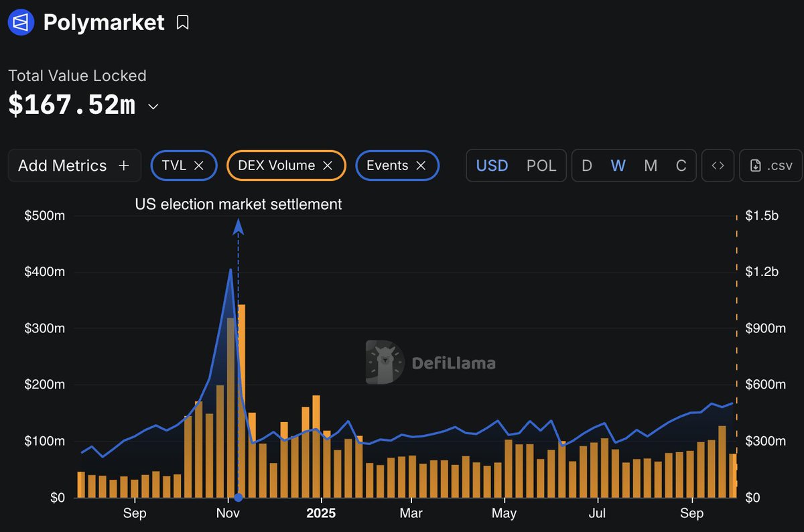Click the $300m right axis label

click(x=765, y=441)
